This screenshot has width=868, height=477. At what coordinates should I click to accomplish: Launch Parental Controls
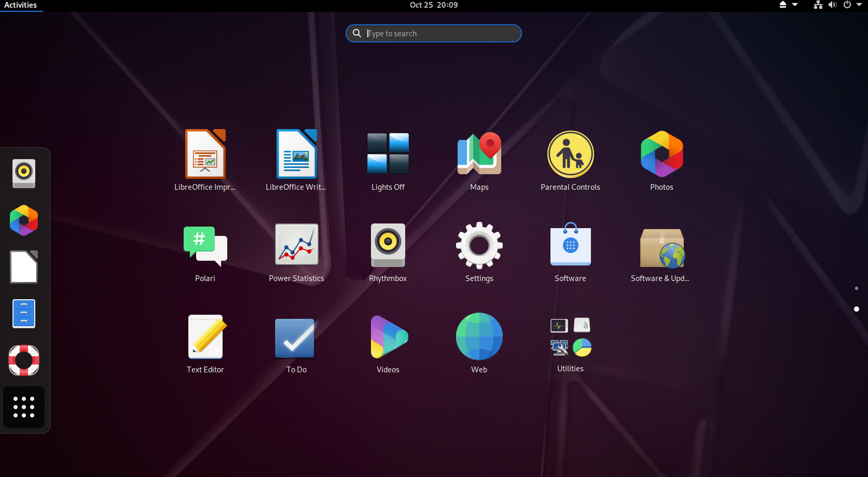(570, 154)
